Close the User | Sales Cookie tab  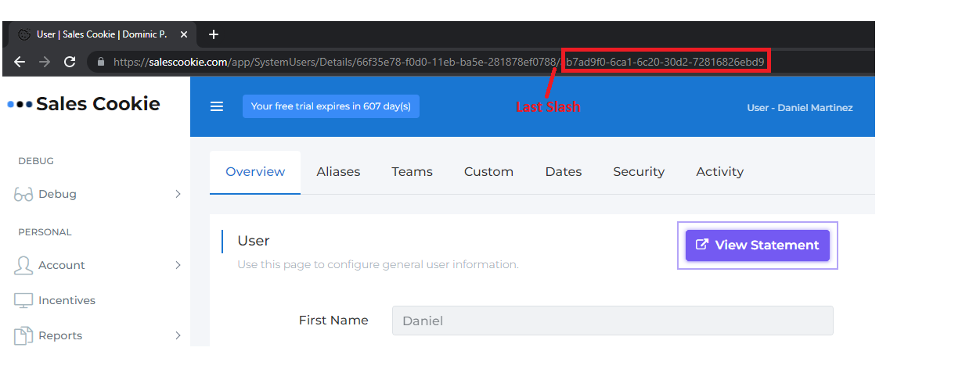tap(184, 34)
